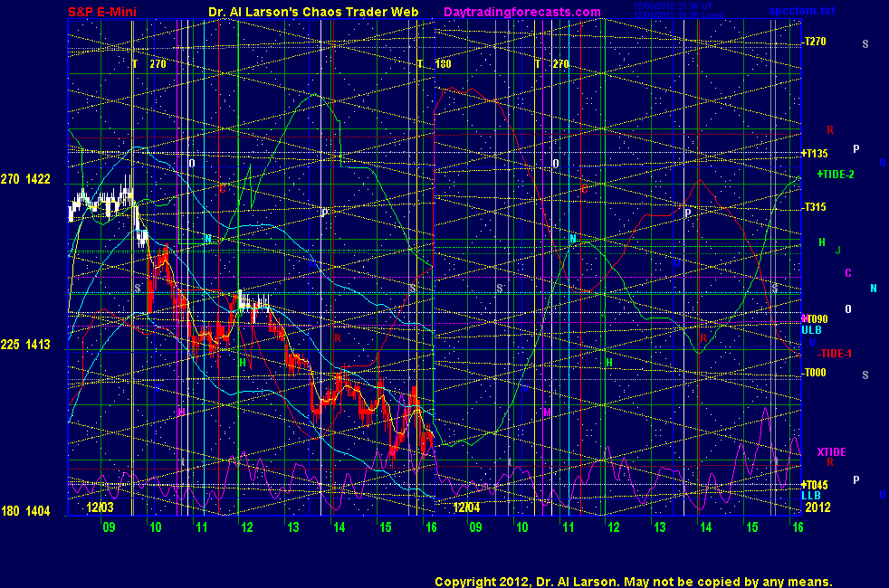The image size is (889, 588).
Task: Click the T 180 marker label
Action: pyautogui.click(x=435, y=64)
